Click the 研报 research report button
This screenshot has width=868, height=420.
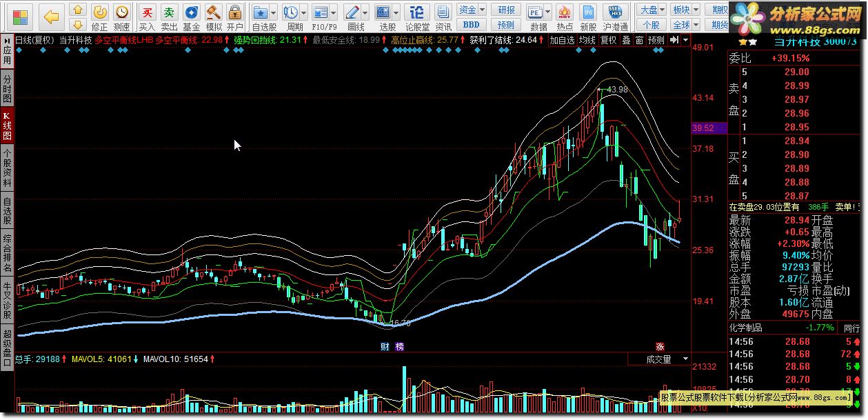click(507, 10)
